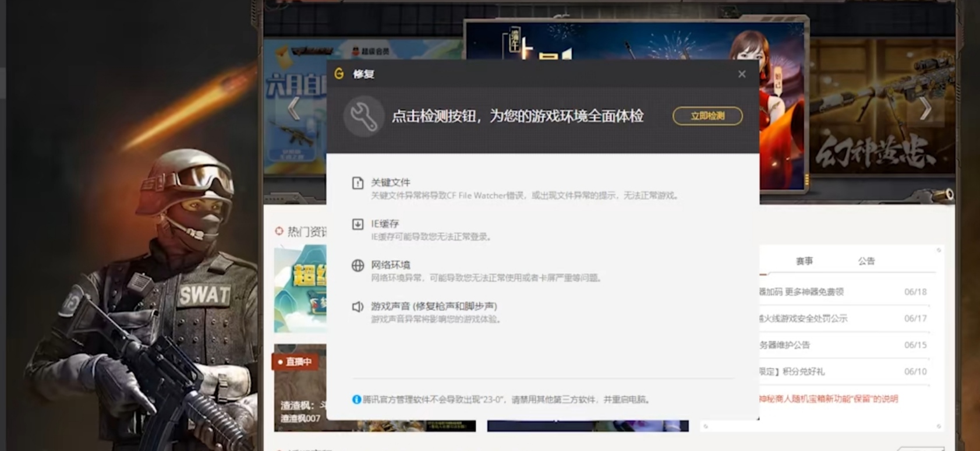980x451 pixels.
Task: Select the 关键文件 item label
Action: pyautogui.click(x=390, y=182)
